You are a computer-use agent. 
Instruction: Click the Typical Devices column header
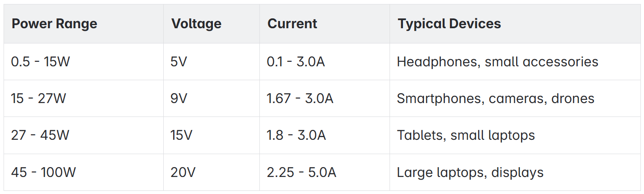pos(449,24)
